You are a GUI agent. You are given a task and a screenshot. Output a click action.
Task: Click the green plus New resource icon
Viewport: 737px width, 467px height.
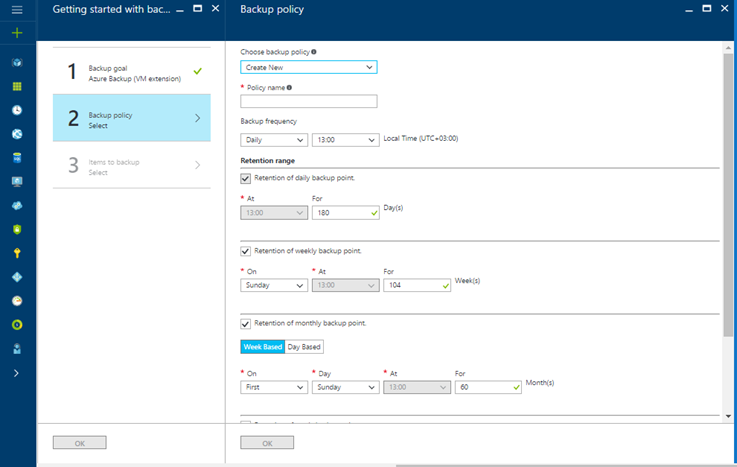(17, 33)
